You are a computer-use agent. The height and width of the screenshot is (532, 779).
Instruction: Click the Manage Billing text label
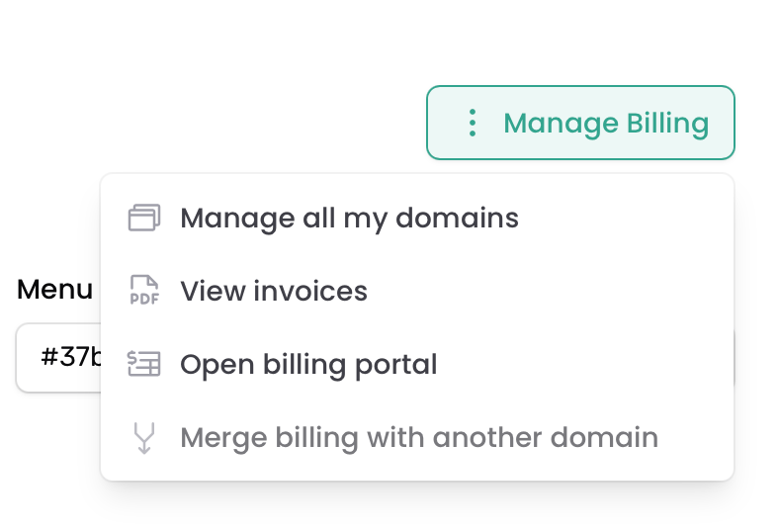point(606,124)
